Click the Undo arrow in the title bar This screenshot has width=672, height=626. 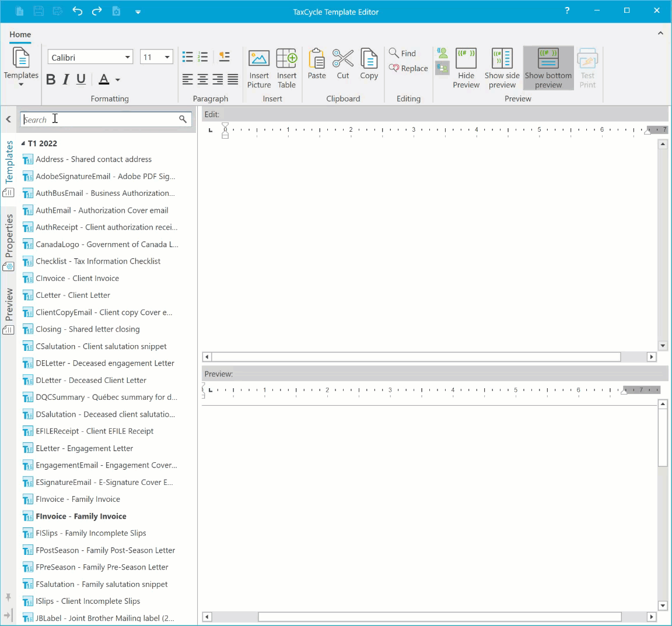tap(77, 11)
